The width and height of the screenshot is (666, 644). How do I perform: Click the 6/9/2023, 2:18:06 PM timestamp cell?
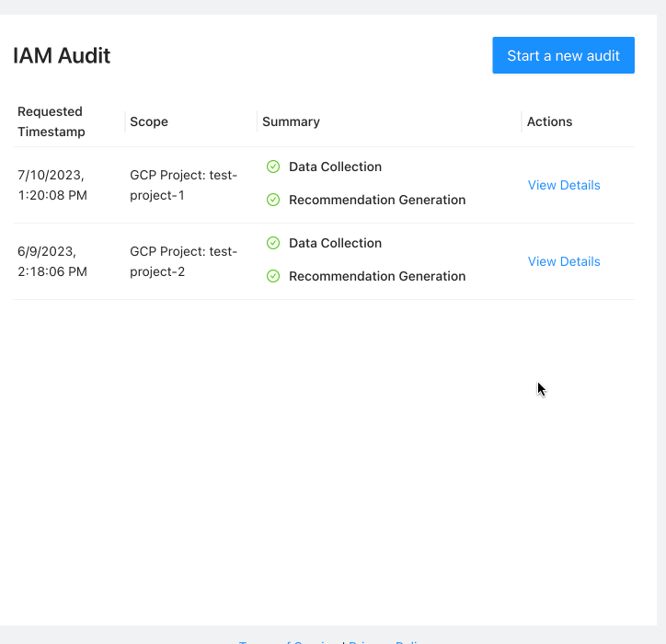(52, 261)
